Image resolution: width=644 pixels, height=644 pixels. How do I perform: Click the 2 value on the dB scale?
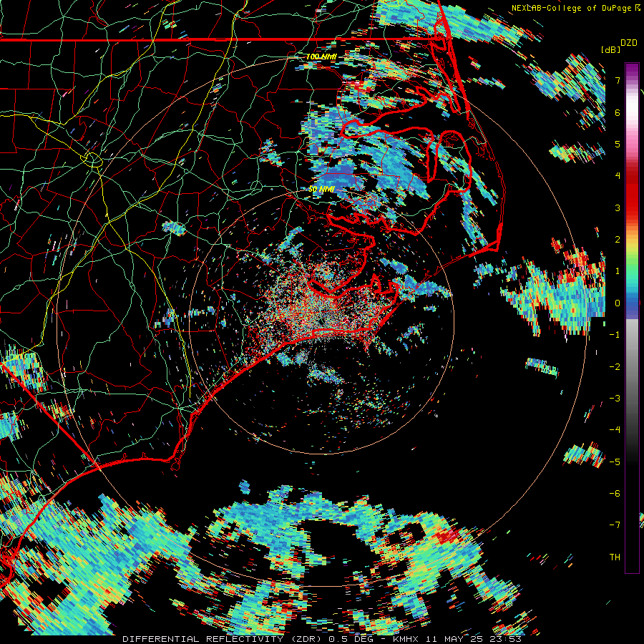[618, 240]
